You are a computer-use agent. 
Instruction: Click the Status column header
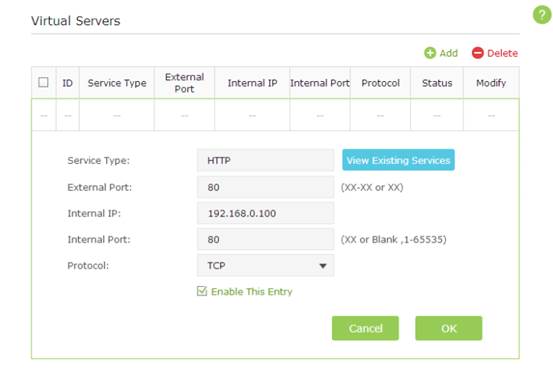click(437, 83)
